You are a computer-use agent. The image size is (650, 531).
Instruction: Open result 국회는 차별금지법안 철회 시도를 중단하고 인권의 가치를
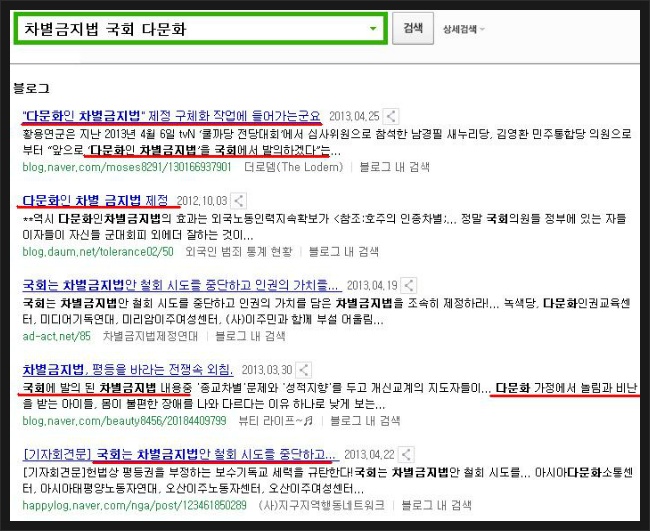(x=182, y=285)
